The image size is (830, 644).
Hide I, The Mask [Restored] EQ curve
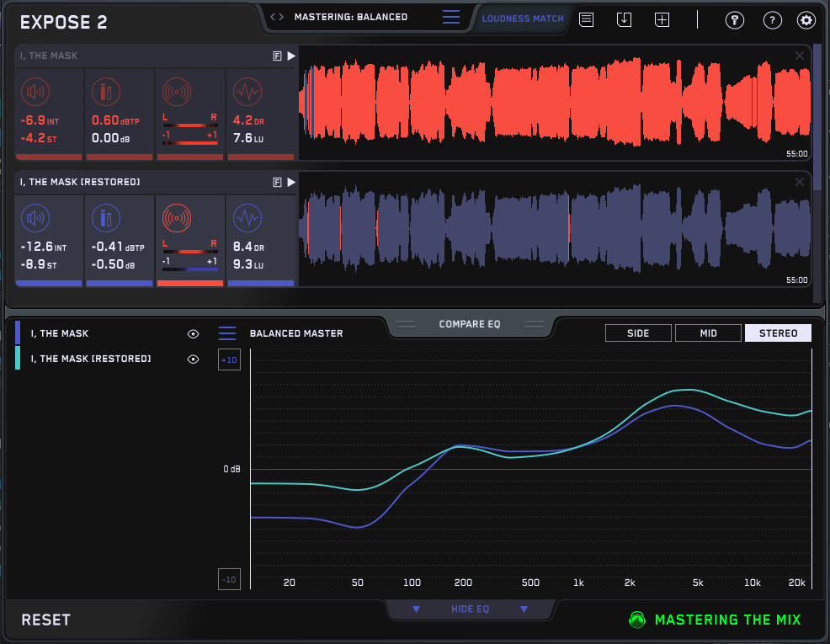(193, 359)
